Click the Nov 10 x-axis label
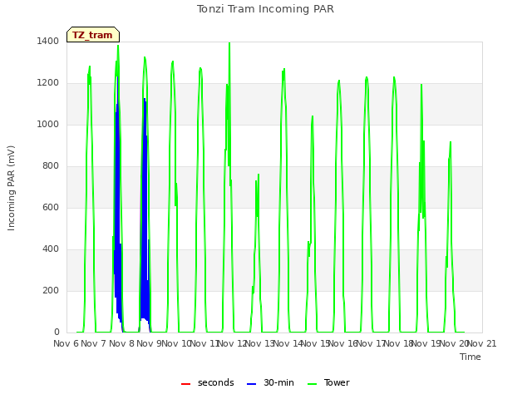Viewport: 532px width, 399px height. [176, 343]
